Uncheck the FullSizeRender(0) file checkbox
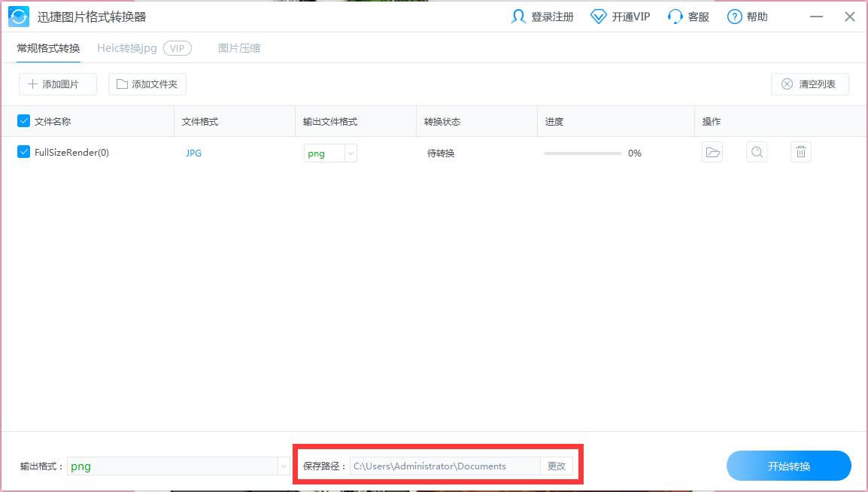The image size is (868, 492). click(23, 152)
